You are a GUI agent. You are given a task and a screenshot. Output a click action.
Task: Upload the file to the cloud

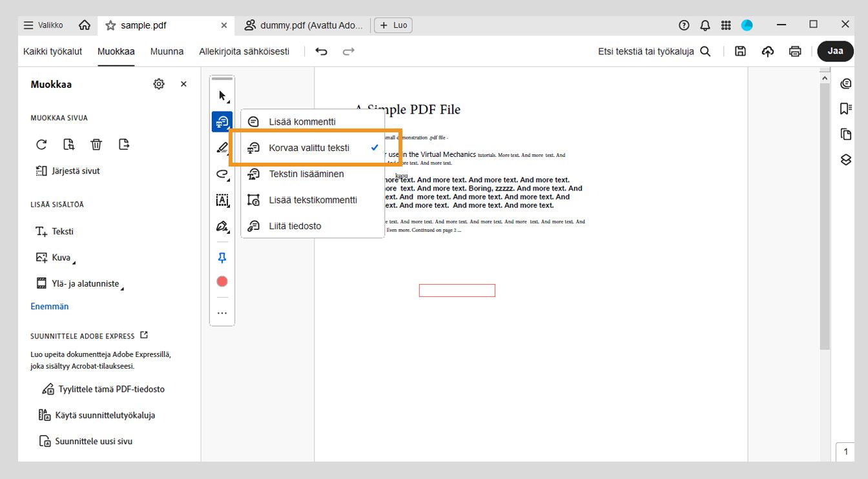coord(768,52)
